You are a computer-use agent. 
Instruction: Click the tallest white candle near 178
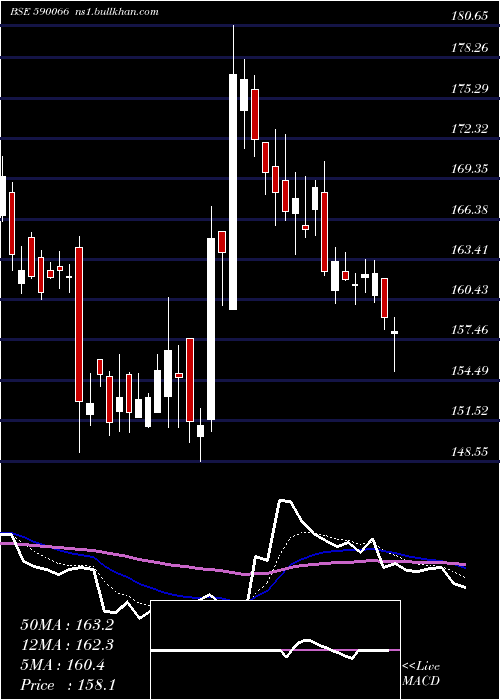pos(233,192)
